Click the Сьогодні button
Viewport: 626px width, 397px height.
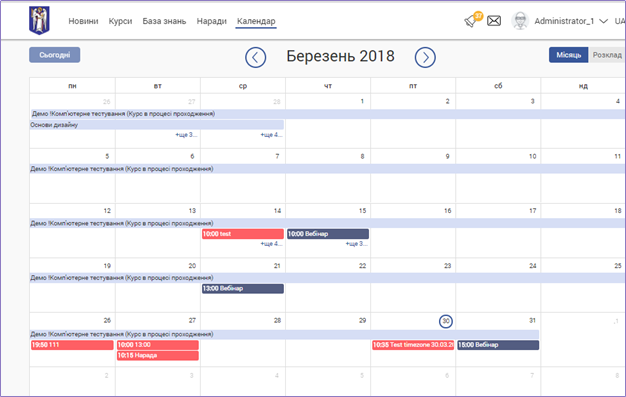click(x=55, y=55)
